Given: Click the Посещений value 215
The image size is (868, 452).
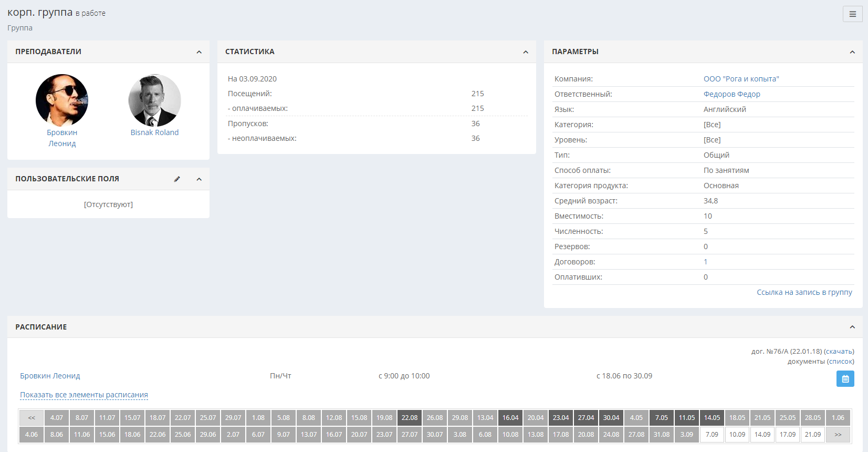Looking at the screenshot, I should click(x=478, y=94).
